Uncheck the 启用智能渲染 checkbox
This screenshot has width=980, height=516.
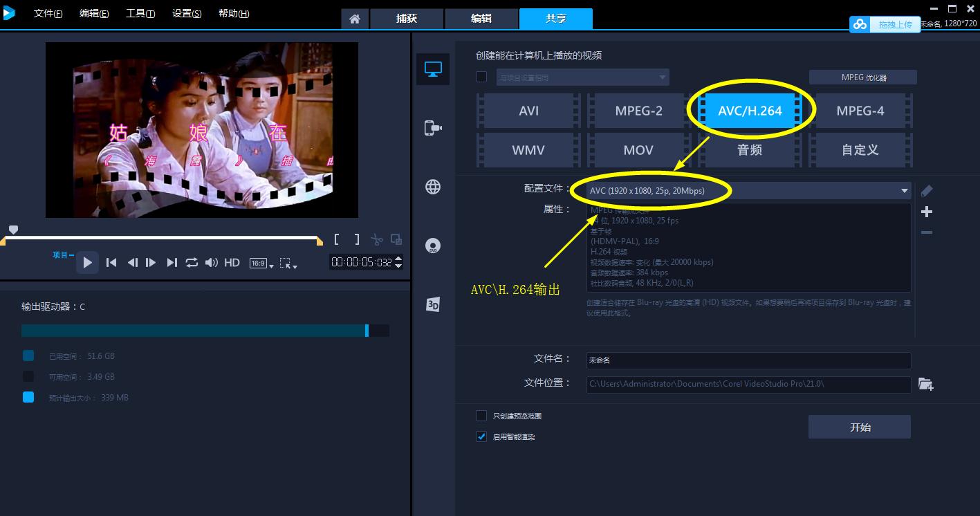481,436
